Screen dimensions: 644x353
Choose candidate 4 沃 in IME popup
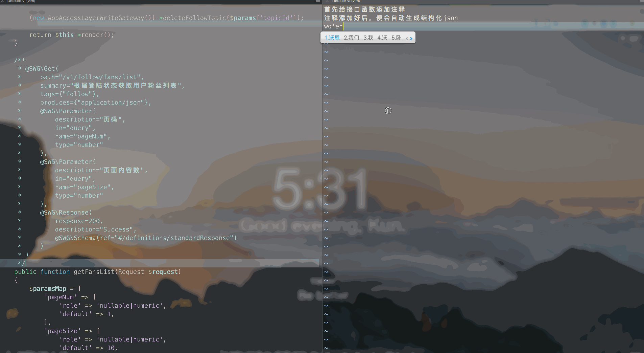pyautogui.click(x=382, y=38)
